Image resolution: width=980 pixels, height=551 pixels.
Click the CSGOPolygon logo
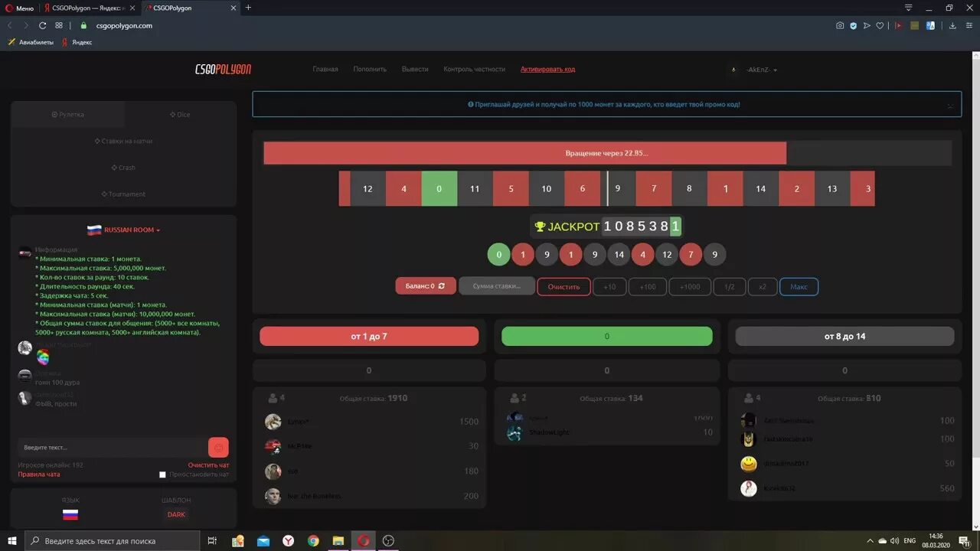[223, 69]
